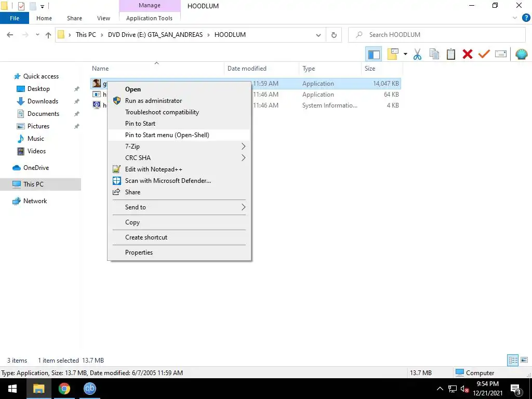Click the Copy pages icon

pos(434,54)
